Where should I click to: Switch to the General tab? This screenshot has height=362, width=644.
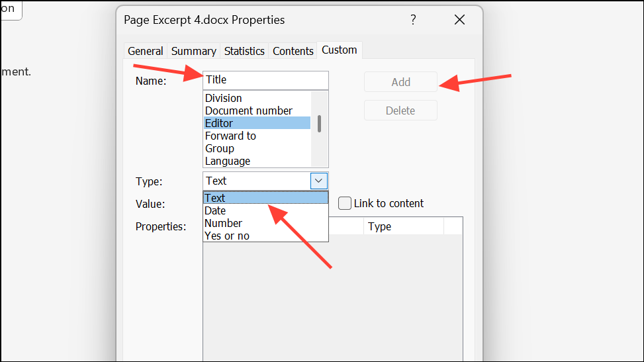pyautogui.click(x=146, y=51)
